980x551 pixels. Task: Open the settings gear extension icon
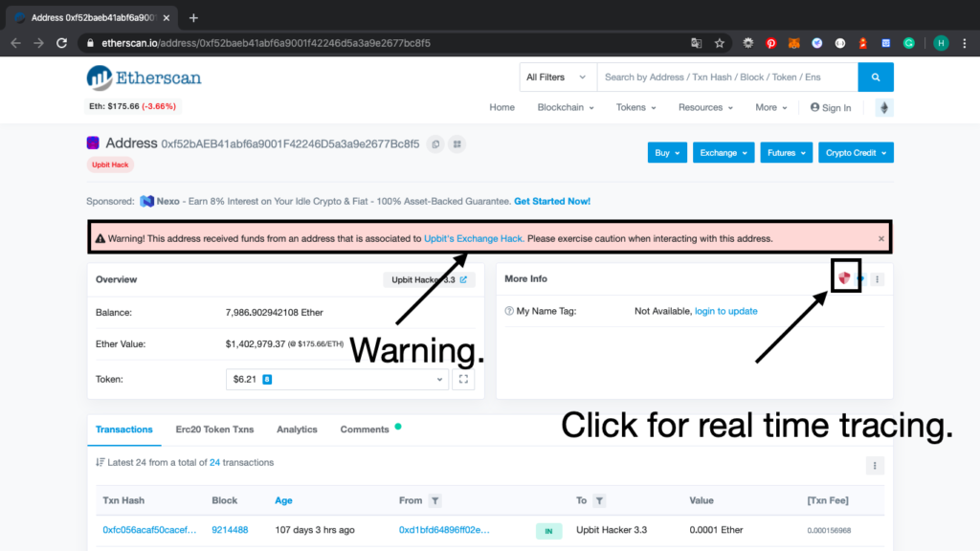pos(748,43)
